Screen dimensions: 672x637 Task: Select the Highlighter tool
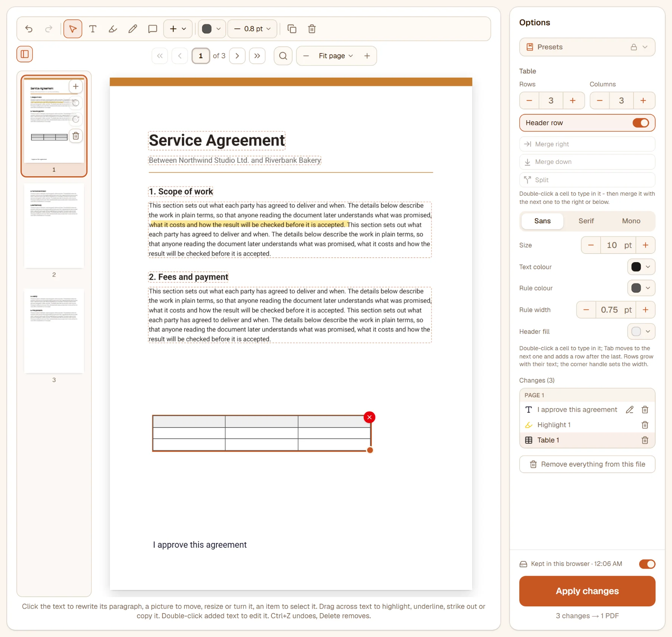113,29
